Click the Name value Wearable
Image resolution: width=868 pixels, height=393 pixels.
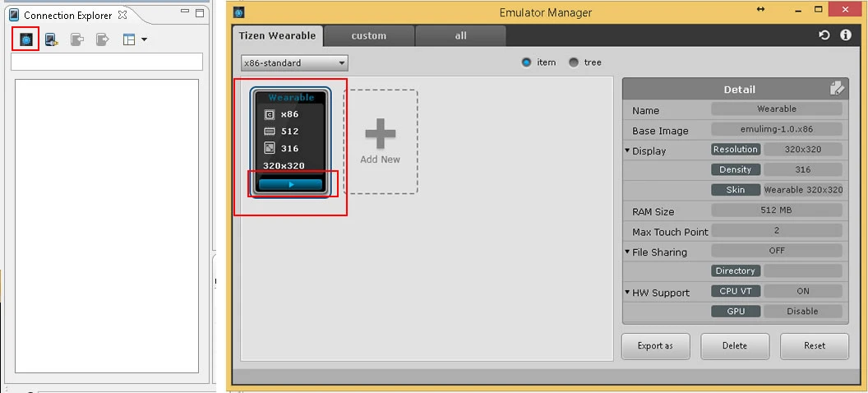tap(777, 109)
